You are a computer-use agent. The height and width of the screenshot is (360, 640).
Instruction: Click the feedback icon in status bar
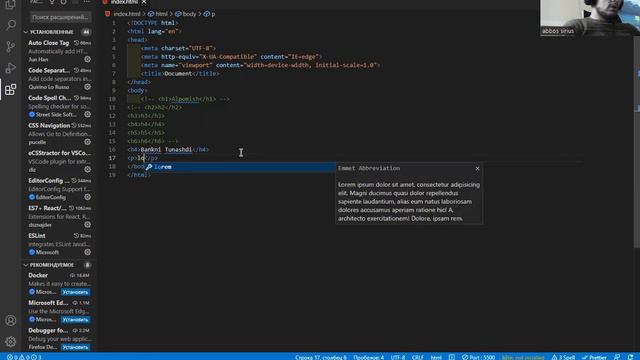(617, 357)
